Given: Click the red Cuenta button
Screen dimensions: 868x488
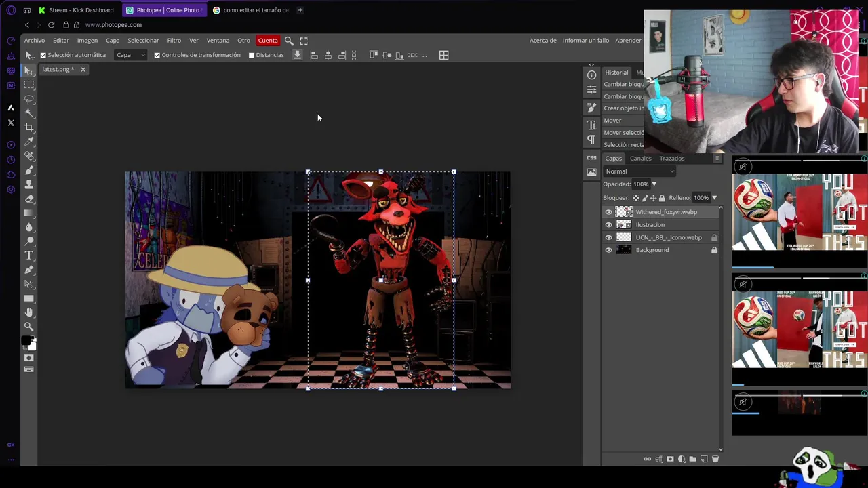Looking at the screenshot, I should (268, 41).
